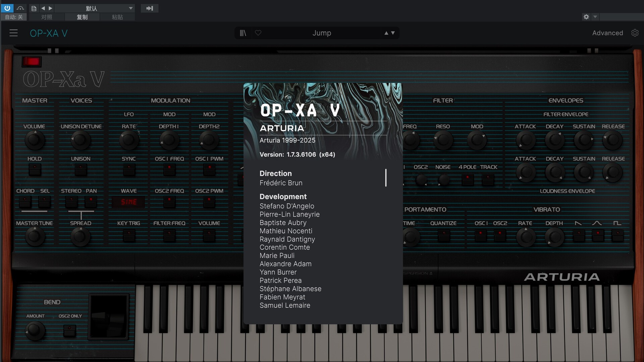Click the filter MOD knob
This screenshot has width=644, height=362.
coord(477,140)
